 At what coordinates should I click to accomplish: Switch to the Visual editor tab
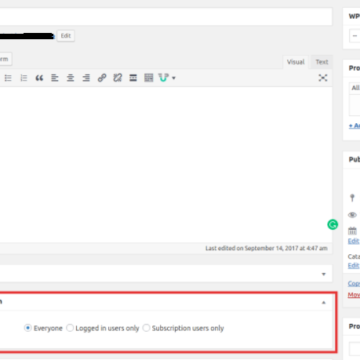(296, 62)
